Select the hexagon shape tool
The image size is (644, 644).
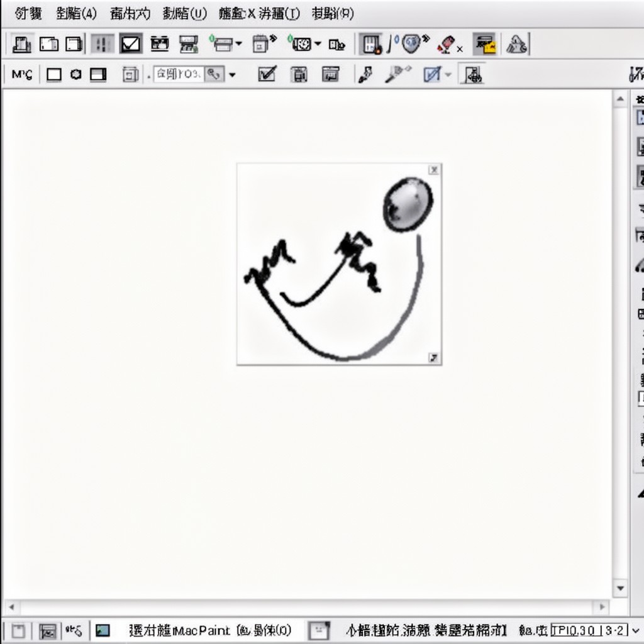point(75,74)
